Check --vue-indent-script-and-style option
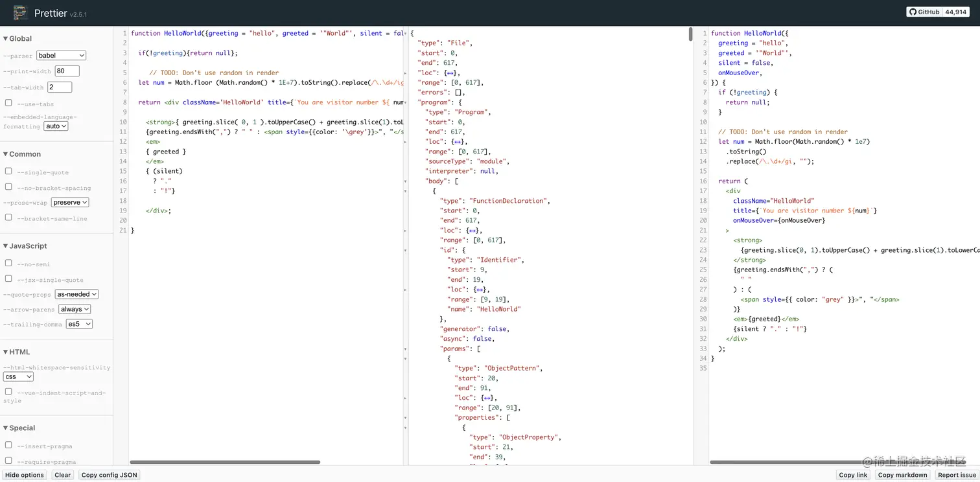980x482 pixels. [8, 391]
